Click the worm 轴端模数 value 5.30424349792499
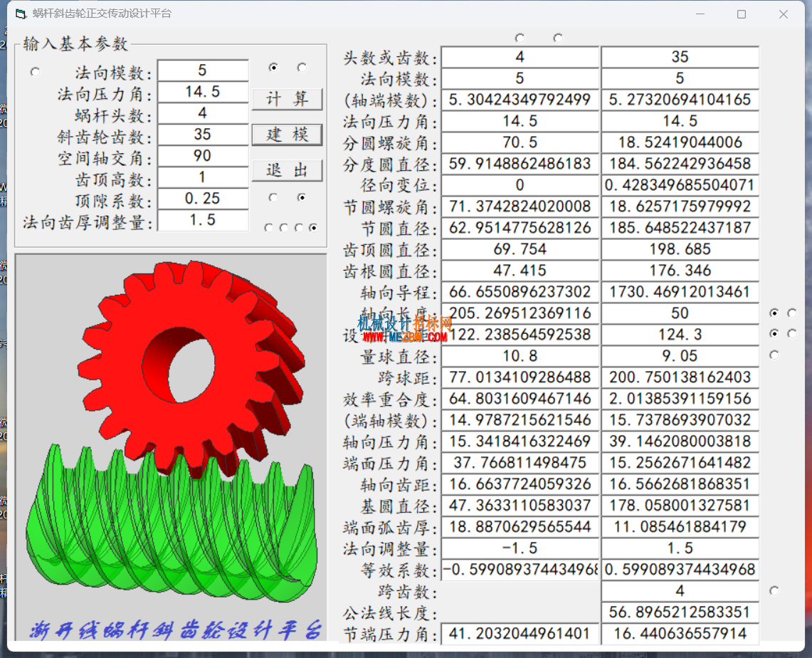The width and height of the screenshot is (812, 658). (520, 100)
